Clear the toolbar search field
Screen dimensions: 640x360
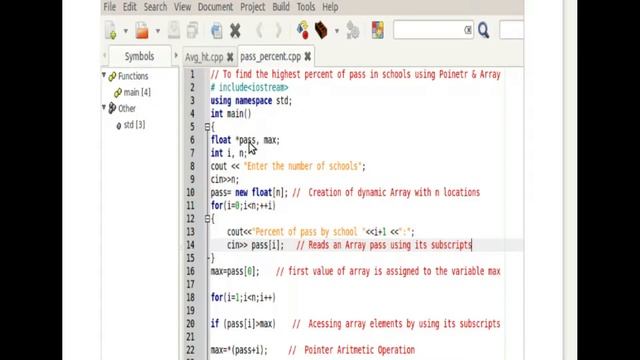[468, 30]
